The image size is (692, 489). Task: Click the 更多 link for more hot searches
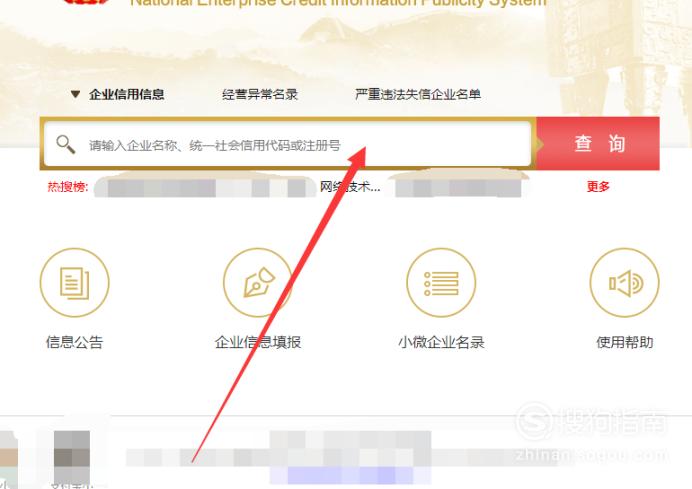(598, 187)
